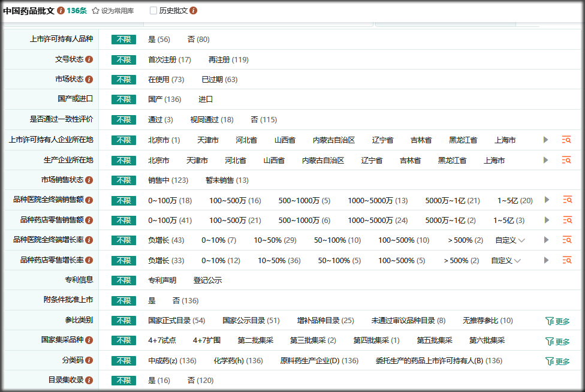Select 第三批集采 (2) filter option

pyautogui.click(x=313, y=340)
